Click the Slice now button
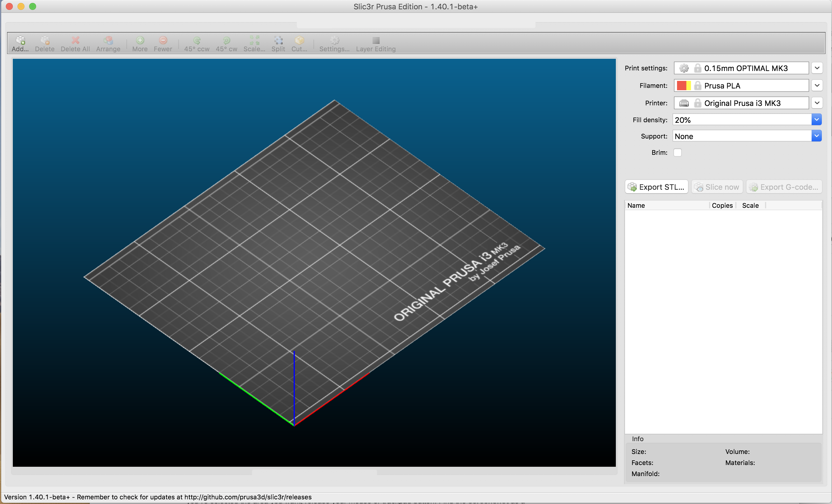 717,187
